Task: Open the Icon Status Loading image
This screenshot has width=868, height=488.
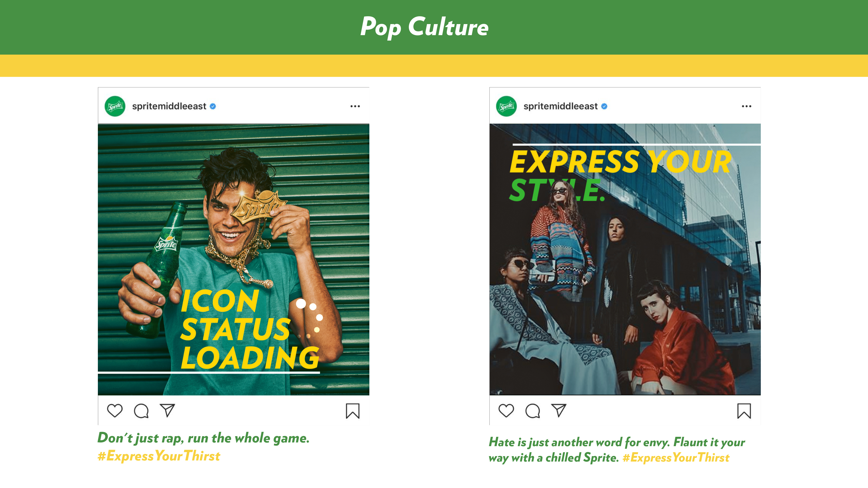Action: [233, 259]
